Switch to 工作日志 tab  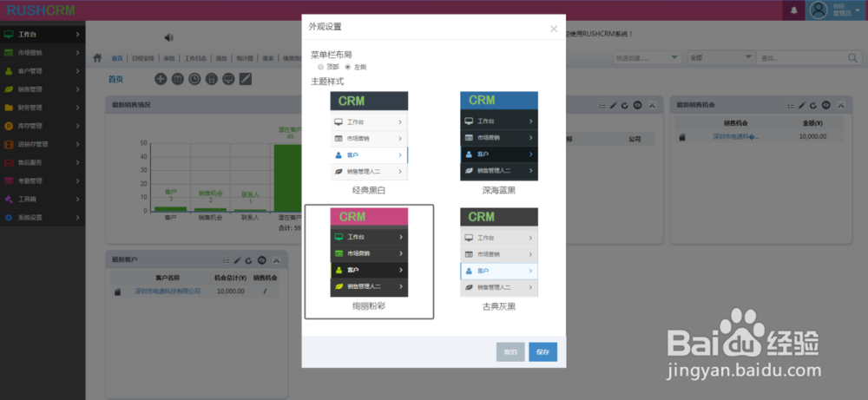(x=194, y=58)
